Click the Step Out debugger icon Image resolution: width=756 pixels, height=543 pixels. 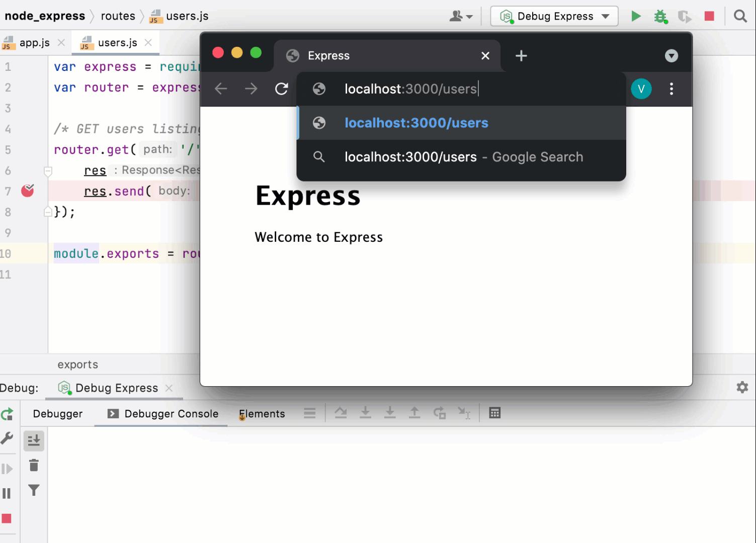point(414,413)
